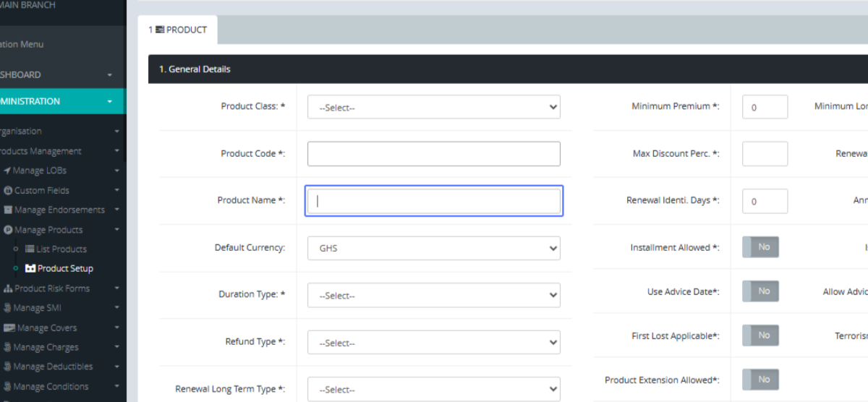Image resolution: width=868 pixels, height=402 pixels.
Task: Open the Default Currency GHS dropdown
Action: click(x=433, y=248)
